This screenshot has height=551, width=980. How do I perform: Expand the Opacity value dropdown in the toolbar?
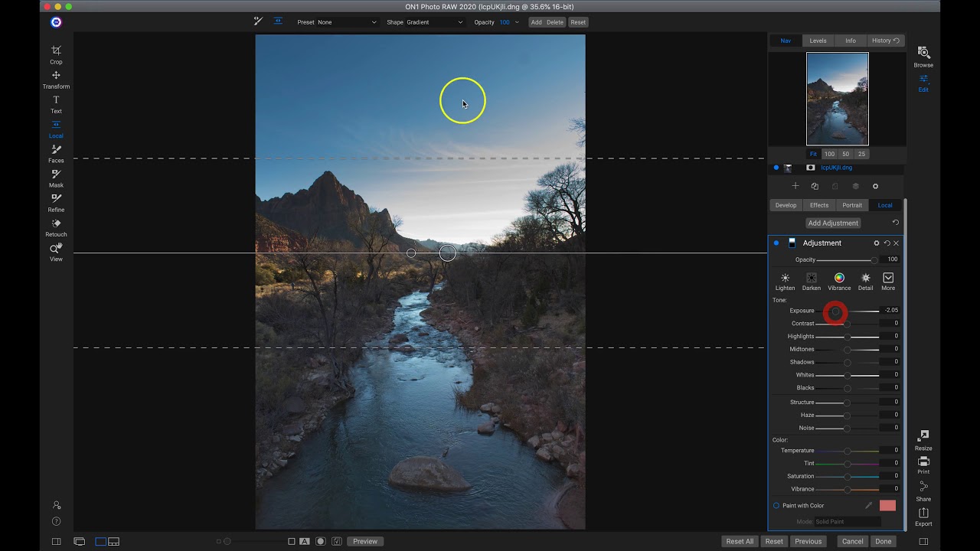516,22
